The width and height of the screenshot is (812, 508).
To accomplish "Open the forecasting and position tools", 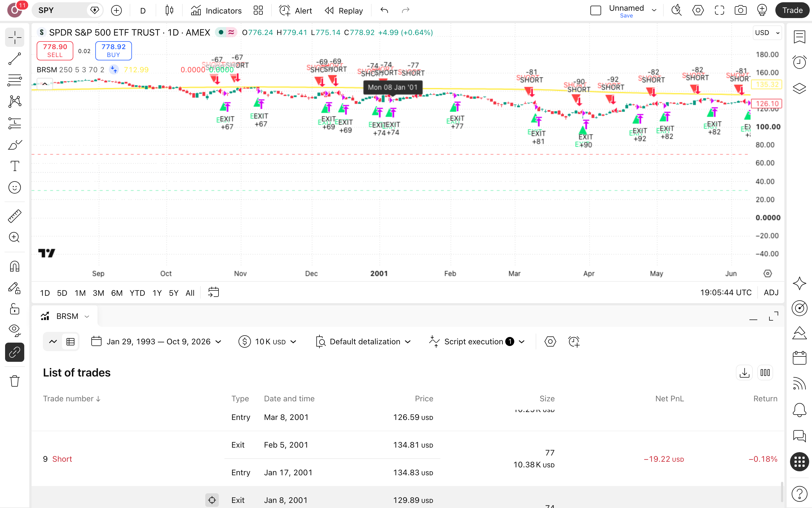I will pos(14,123).
